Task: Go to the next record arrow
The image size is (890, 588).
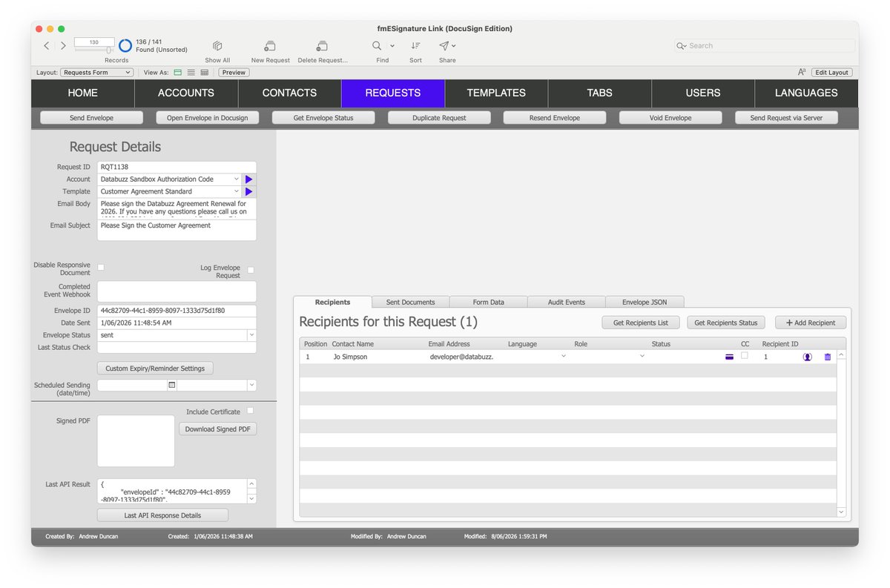Action: click(x=63, y=46)
